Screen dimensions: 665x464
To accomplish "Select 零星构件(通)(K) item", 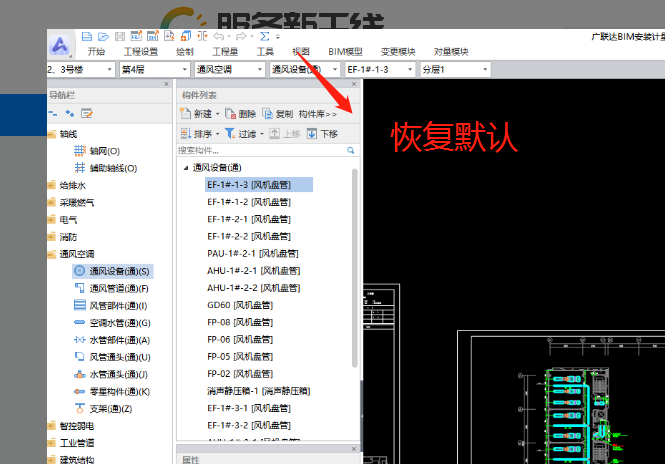I will coord(112,391).
